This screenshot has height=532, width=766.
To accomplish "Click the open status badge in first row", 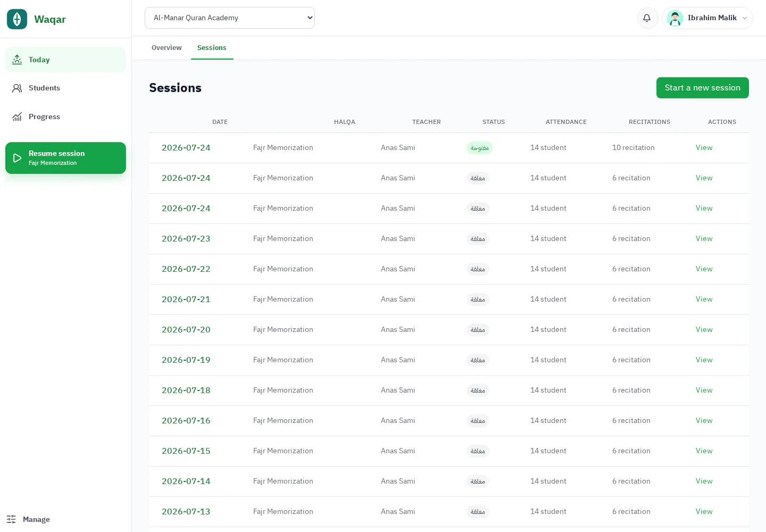I will tap(480, 148).
